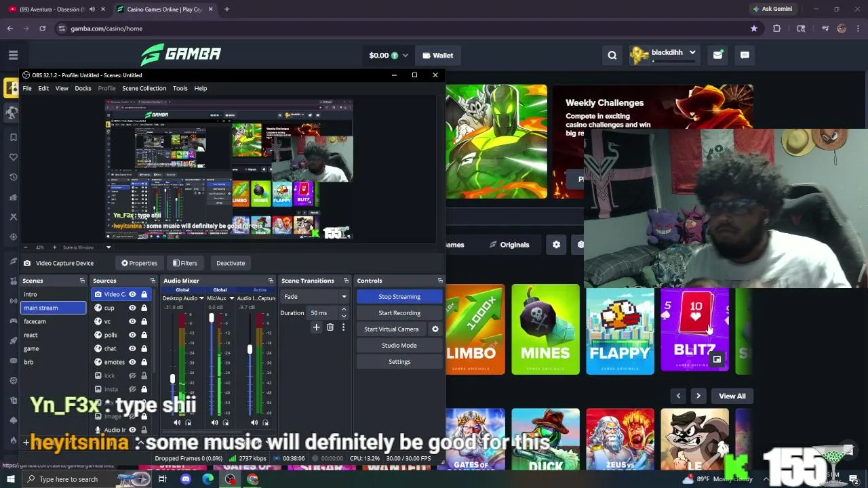The height and width of the screenshot is (488, 868).
Task: Pop out the Controls dock
Action: pyautogui.click(x=440, y=281)
